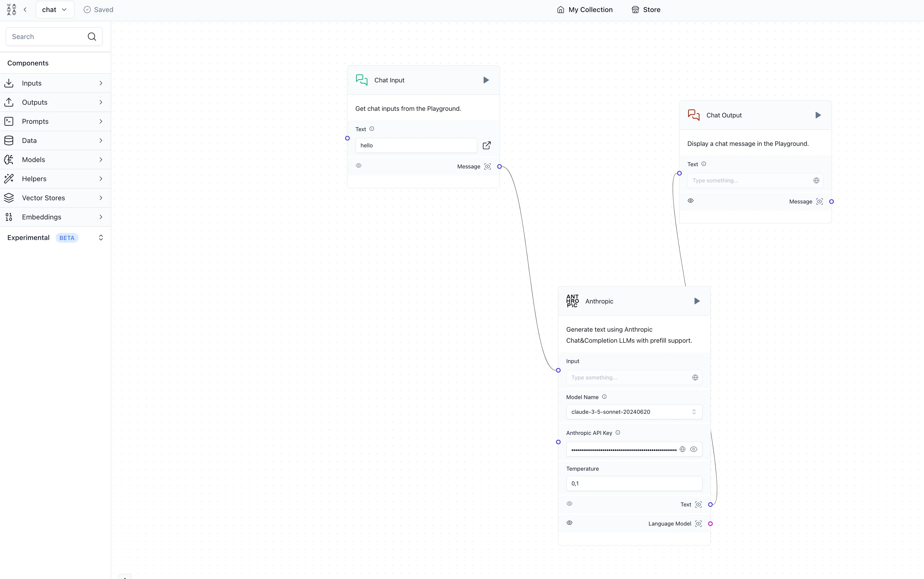Click the Anthropic component run button
The height and width of the screenshot is (579, 924).
click(x=697, y=301)
